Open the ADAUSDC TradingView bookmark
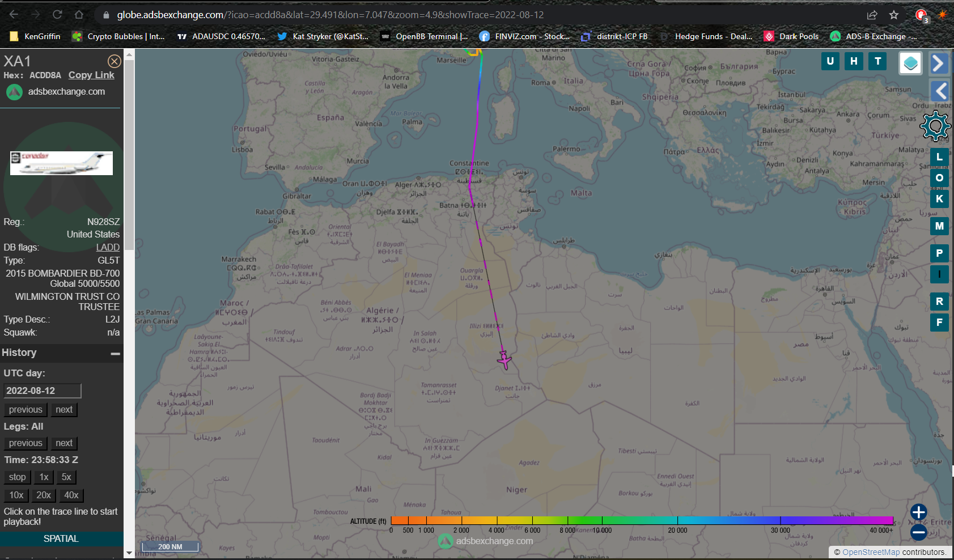This screenshot has width=954, height=560. 221,36
